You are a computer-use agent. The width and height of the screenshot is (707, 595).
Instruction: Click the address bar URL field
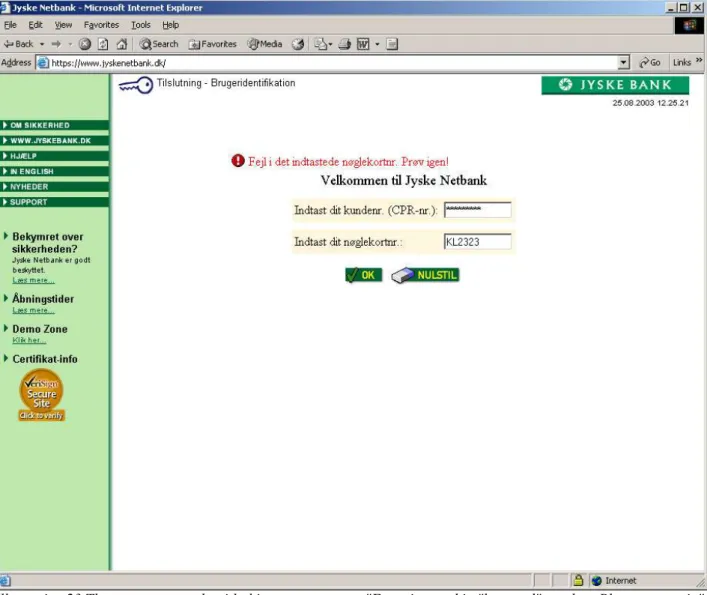point(334,63)
